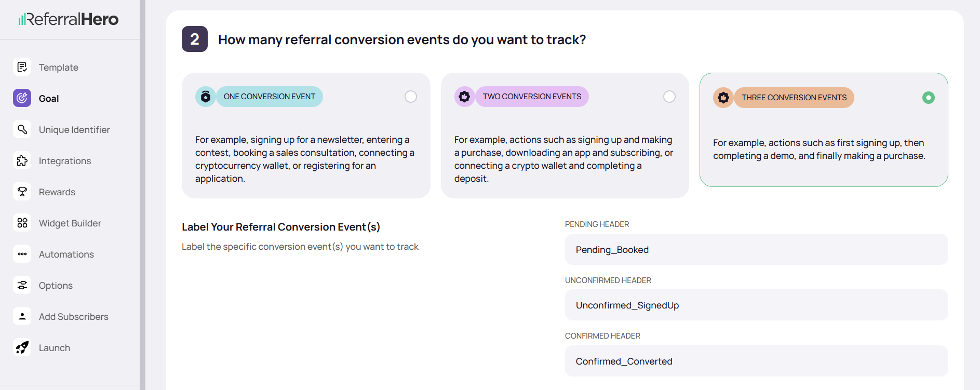Viewport: 980px width, 390px height.
Task: Select the Two Conversion Events radio button
Action: (669, 97)
